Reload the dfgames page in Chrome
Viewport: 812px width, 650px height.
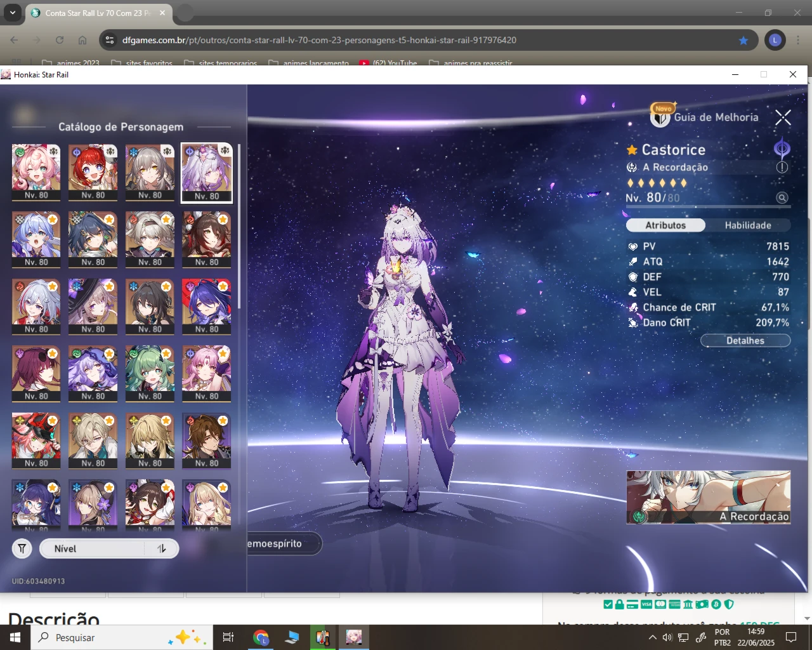(x=60, y=40)
